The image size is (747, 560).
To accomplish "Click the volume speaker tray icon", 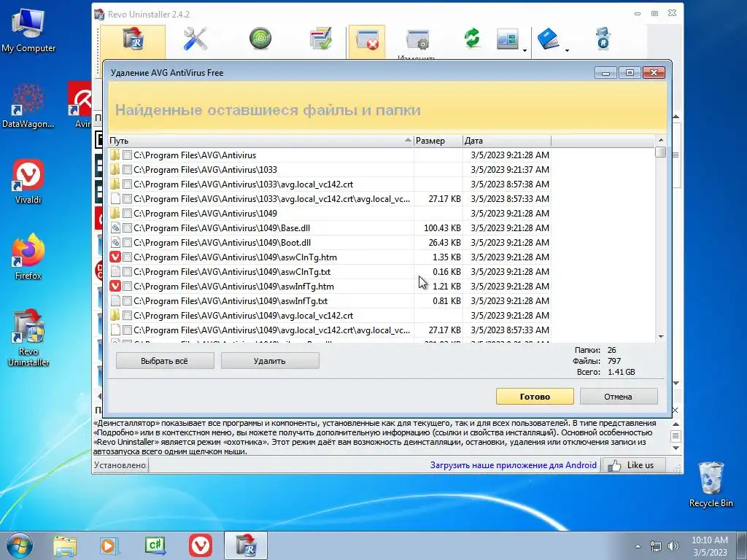I will click(x=673, y=546).
